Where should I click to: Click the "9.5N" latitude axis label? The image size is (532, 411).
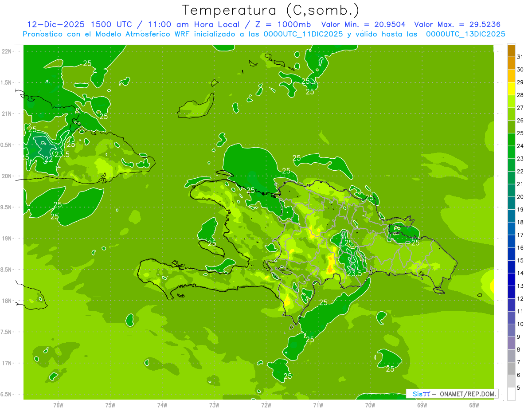click(7, 207)
